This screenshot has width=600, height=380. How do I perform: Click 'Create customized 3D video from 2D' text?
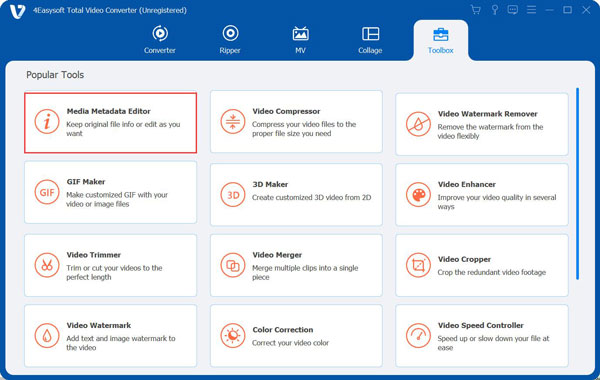coord(311,197)
